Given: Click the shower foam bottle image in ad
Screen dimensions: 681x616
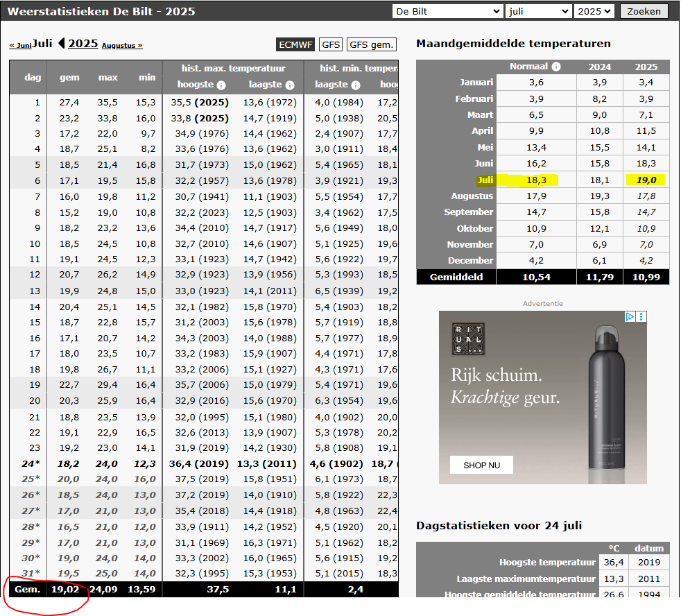Looking at the screenshot, I should click(610, 395).
